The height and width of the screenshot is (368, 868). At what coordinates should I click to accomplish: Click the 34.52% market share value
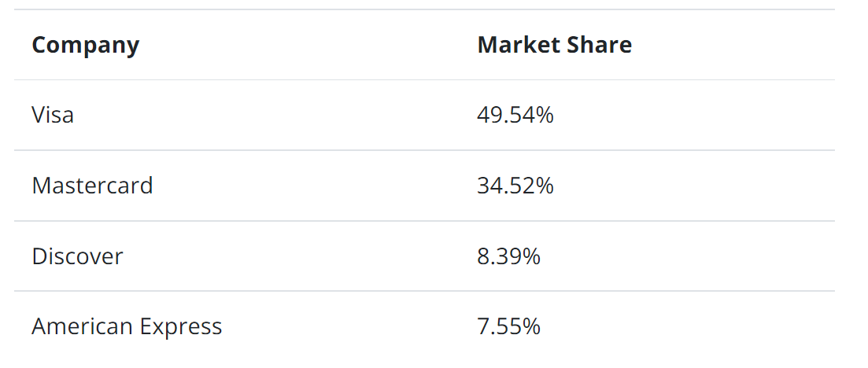[x=515, y=186]
